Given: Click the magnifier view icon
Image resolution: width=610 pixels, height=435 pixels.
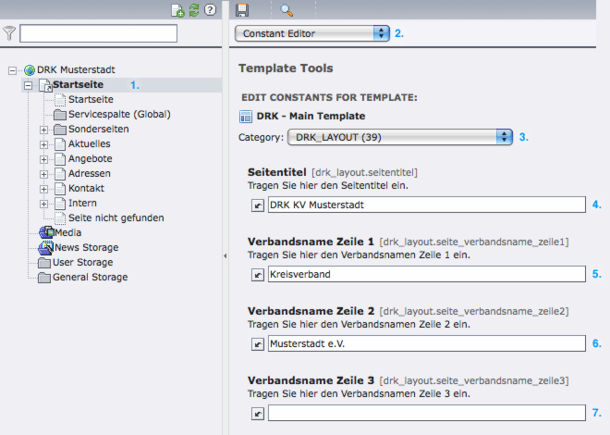Looking at the screenshot, I should click(287, 11).
